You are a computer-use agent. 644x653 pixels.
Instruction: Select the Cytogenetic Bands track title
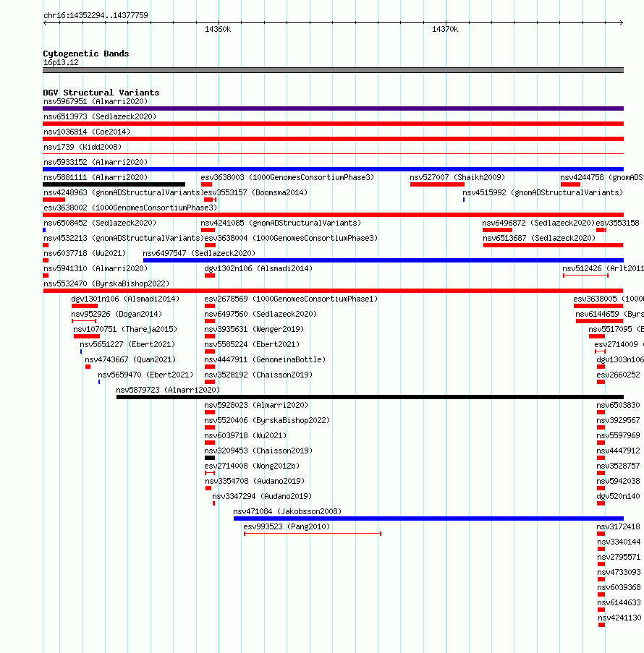click(86, 54)
